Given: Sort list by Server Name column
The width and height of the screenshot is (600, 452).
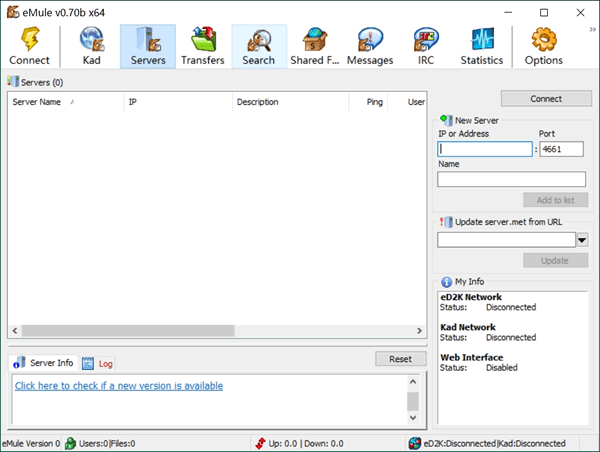Looking at the screenshot, I should click(x=40, y=102).
